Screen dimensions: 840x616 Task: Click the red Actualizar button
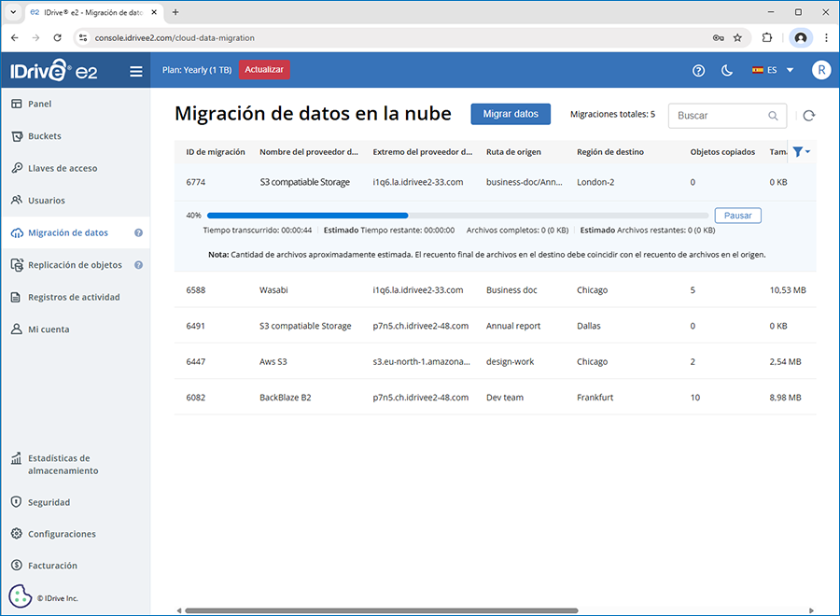264,70
